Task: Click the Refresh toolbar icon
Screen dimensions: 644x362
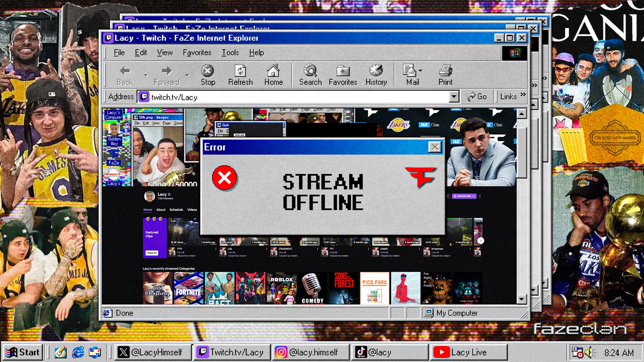Action: (x=240, y=71)
